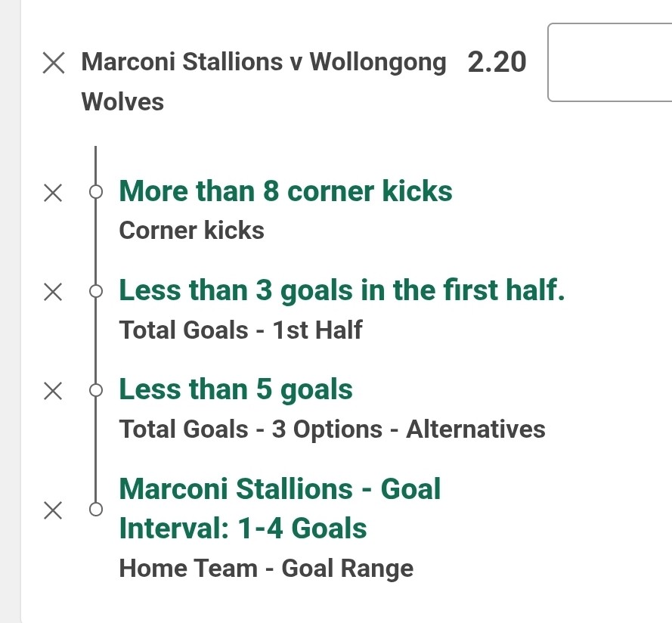Select the More than 8 corner kicks text
Viewport: 672px width, 623px height.
(286, 191)
